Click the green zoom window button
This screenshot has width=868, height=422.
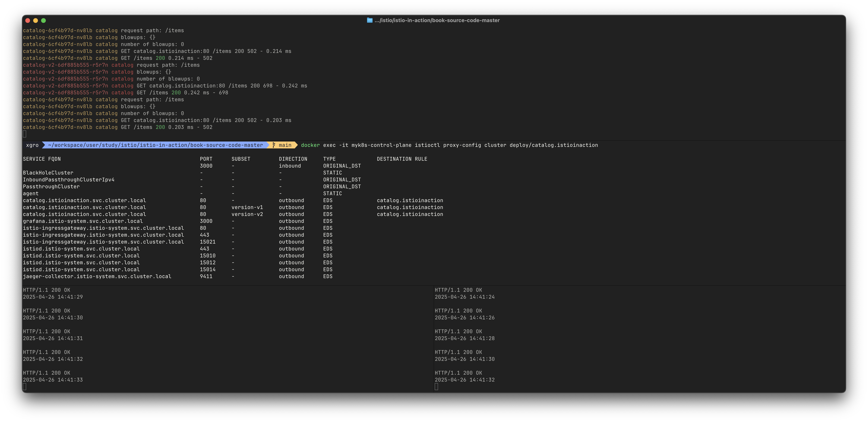[x=43, y=21]
